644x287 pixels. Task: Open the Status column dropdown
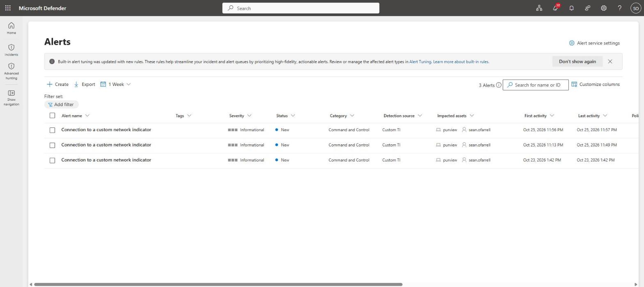pyautogui.click(x=285, y=116)
